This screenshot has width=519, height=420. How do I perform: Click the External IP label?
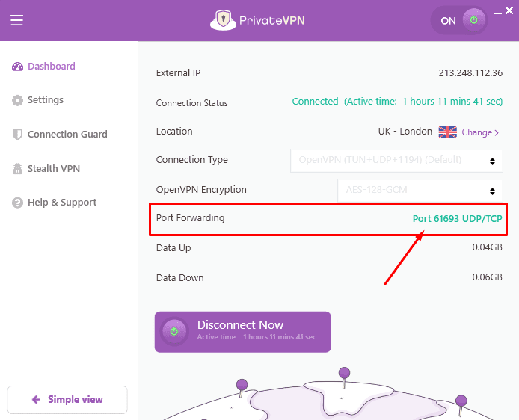click(179, 73)
